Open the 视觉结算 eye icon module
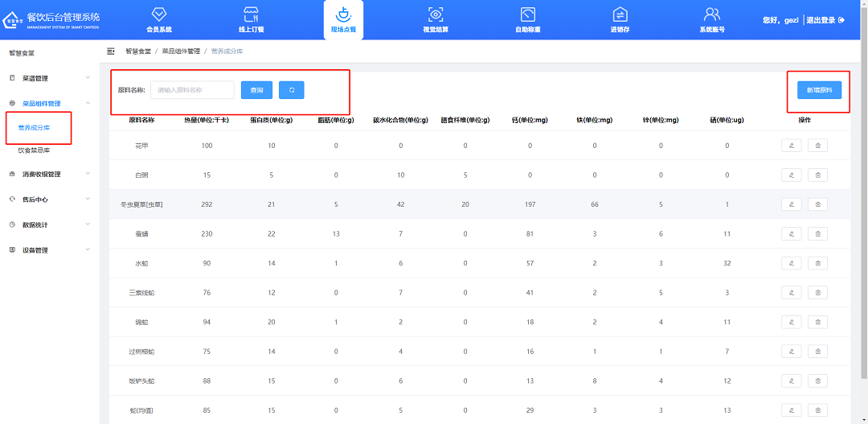 436,19
